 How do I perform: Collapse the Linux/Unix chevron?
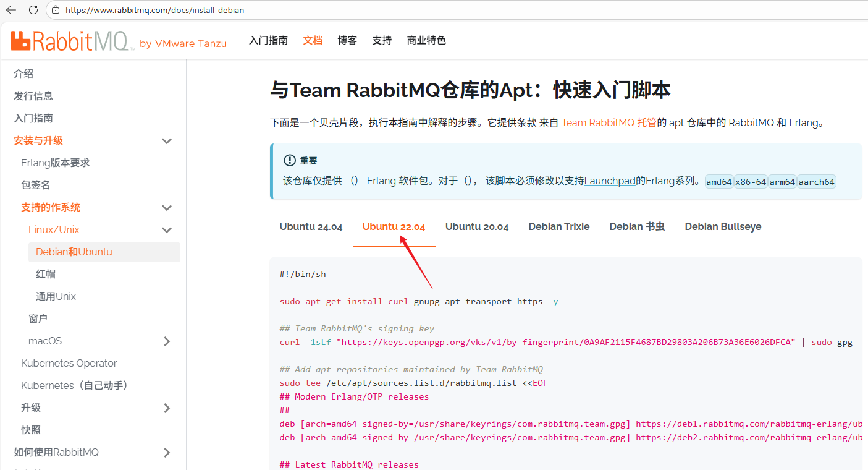tap(167, 230)
